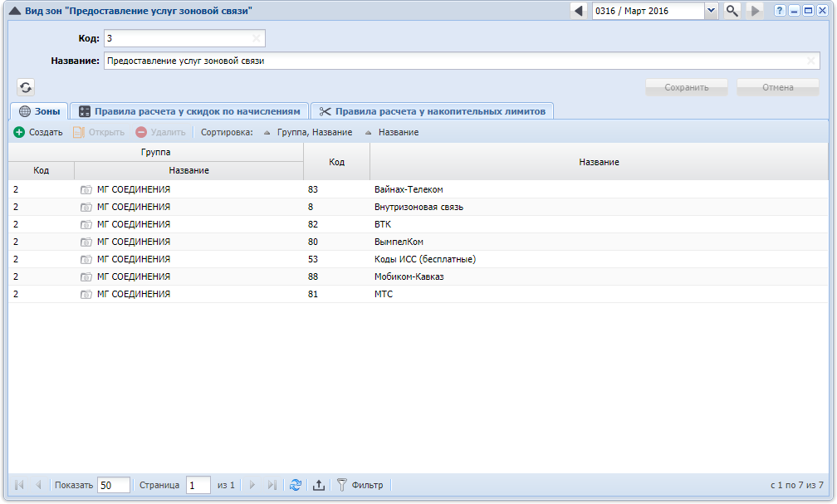The width and height of the screenshot is (837, 504).
Task: Click the Сохранить button
Action: pos(687,87)
